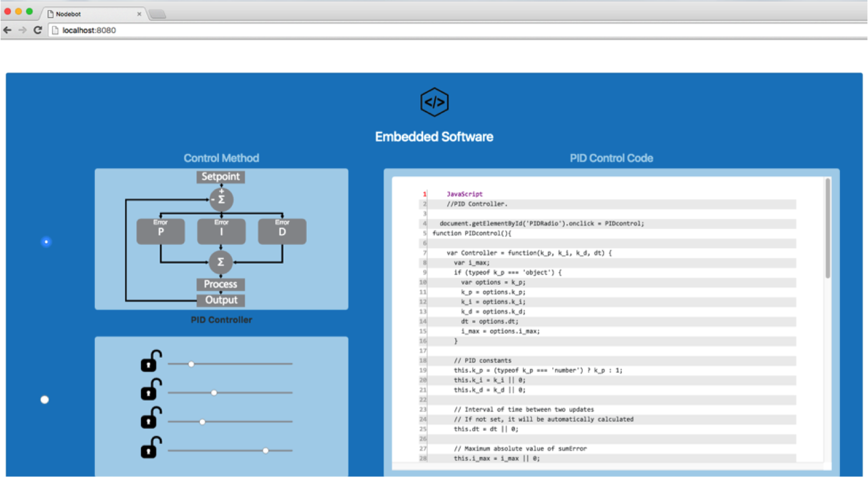Click the Error P block
Image resolution: width=868 pixels, height=477 pixels.
[x=160, y=231]
